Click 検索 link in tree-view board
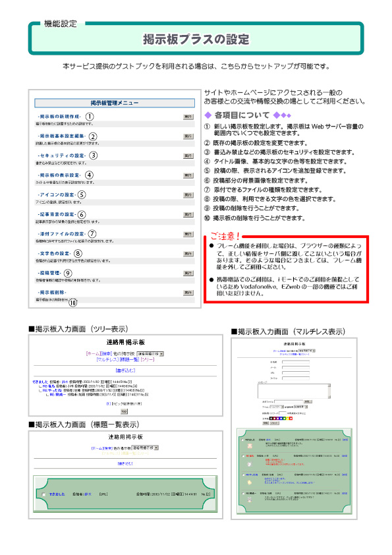 (x=107, y=353)
